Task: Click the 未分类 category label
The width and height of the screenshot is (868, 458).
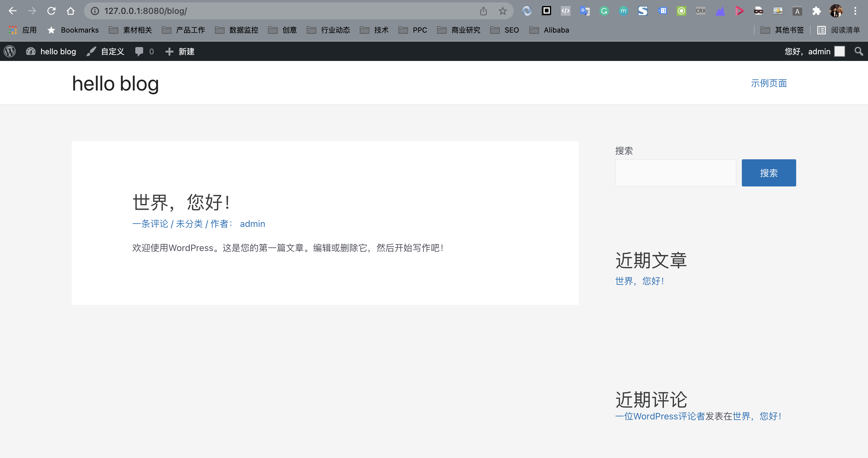Action: tap(190, 224)
